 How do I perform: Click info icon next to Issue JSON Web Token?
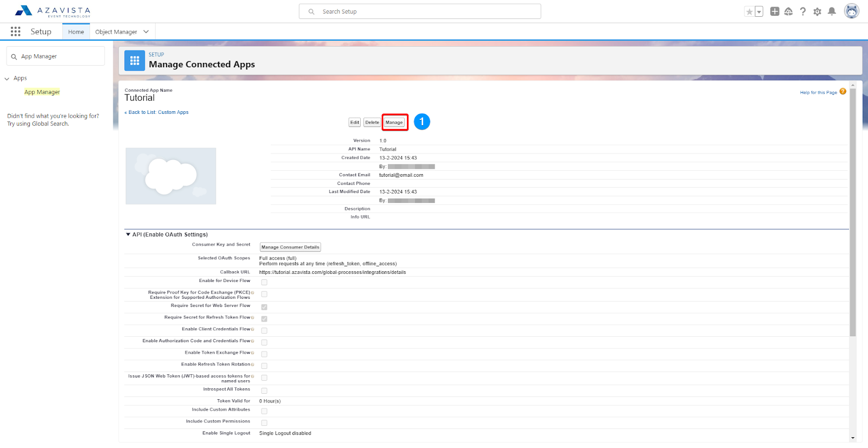253,376
